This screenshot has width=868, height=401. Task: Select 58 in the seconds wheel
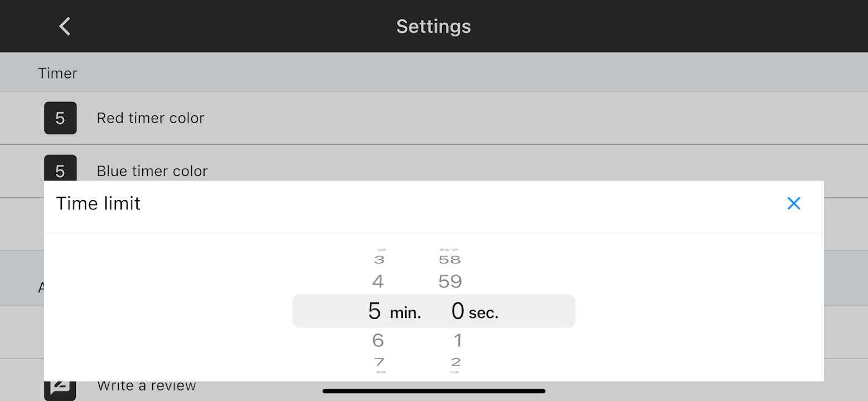(x=450, y=260)
